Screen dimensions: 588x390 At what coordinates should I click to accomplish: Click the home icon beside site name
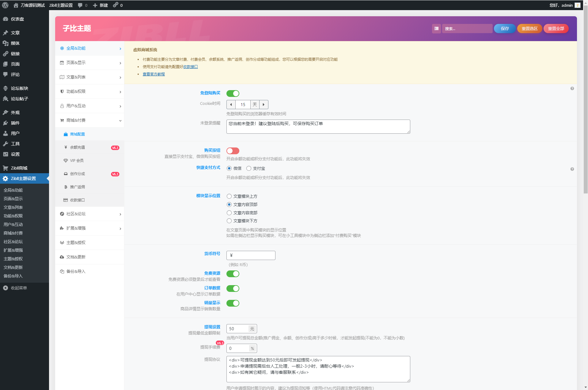tap(16, 5)
